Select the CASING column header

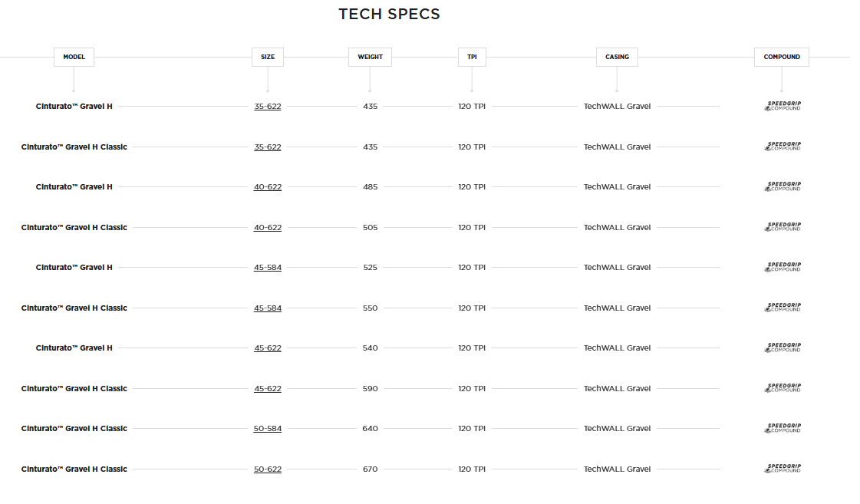coord(617,57)
